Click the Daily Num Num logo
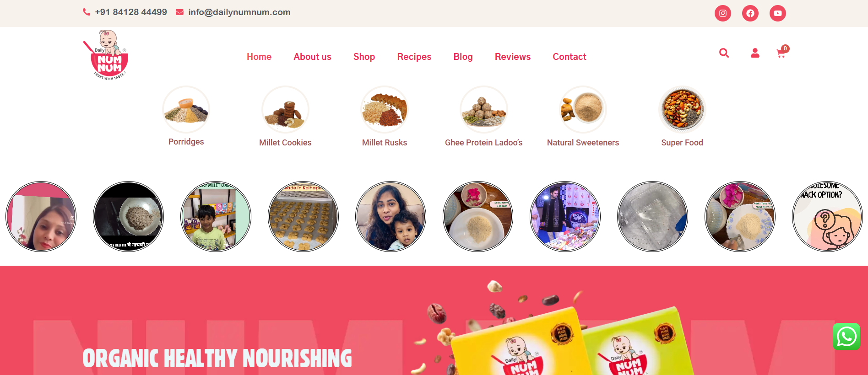 pos(106,55)
